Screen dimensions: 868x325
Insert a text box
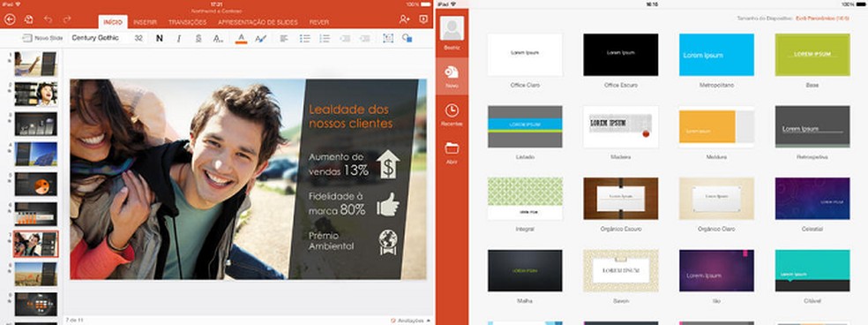(x=388, y=38)
